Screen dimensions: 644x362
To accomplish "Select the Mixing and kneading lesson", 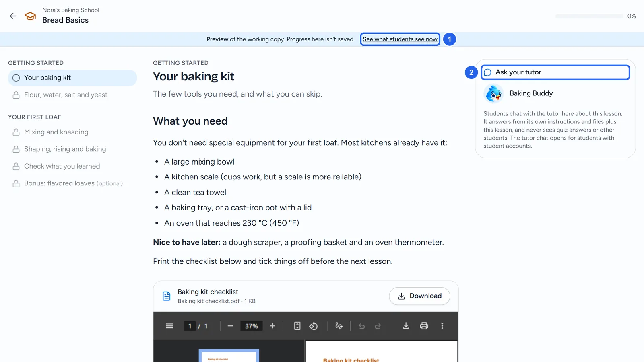I will coord(72,132).
